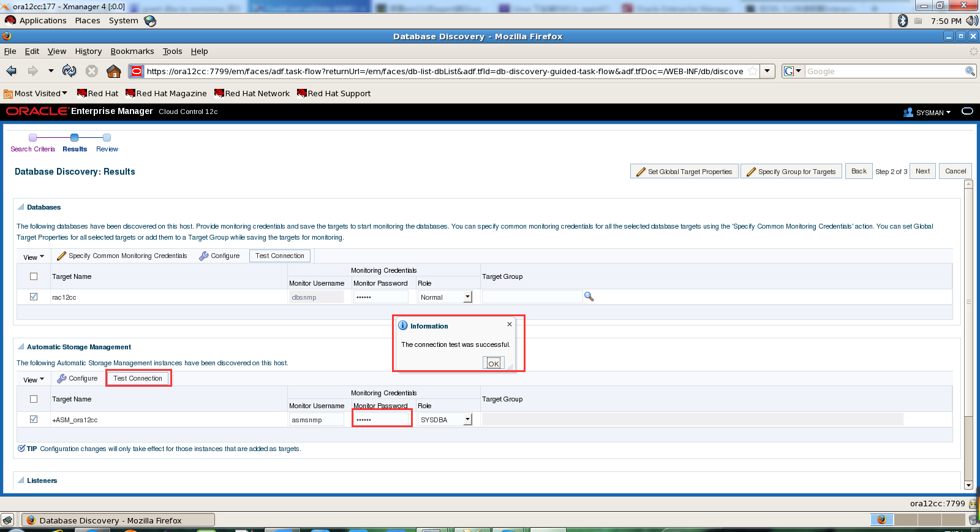Click the site identity icon in URL bar
Image resolution: width=980 pixels, height=532 pixels.
point(137,71)
